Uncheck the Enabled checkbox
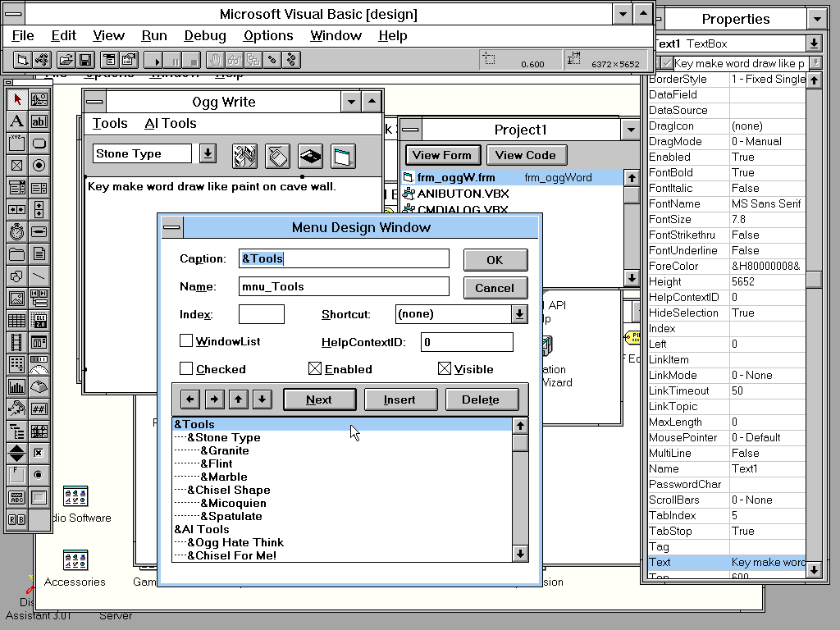 (315, 368)
